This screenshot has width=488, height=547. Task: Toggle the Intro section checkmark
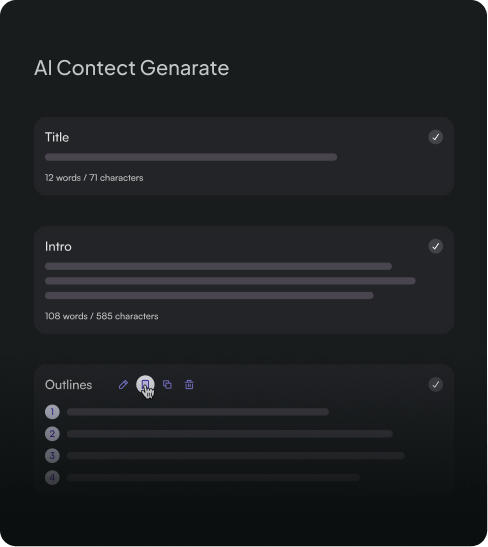(x=436, y=246)
